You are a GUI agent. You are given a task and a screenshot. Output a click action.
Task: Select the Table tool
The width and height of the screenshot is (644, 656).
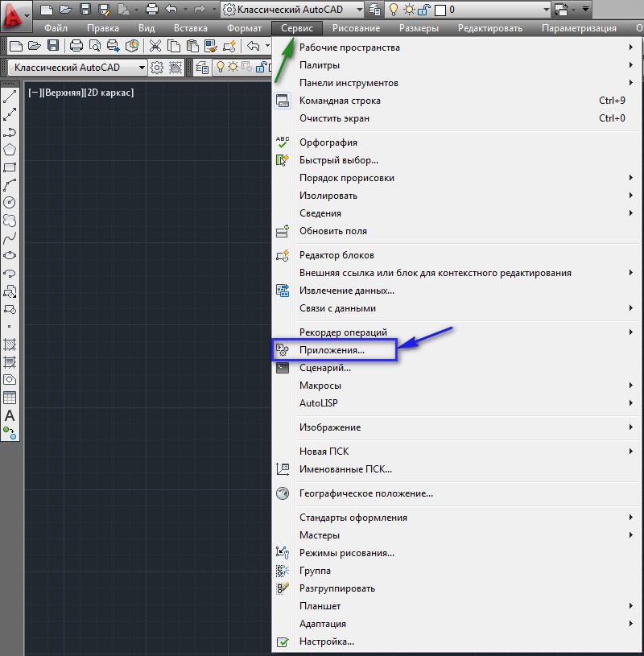click(x=10, y=398)
